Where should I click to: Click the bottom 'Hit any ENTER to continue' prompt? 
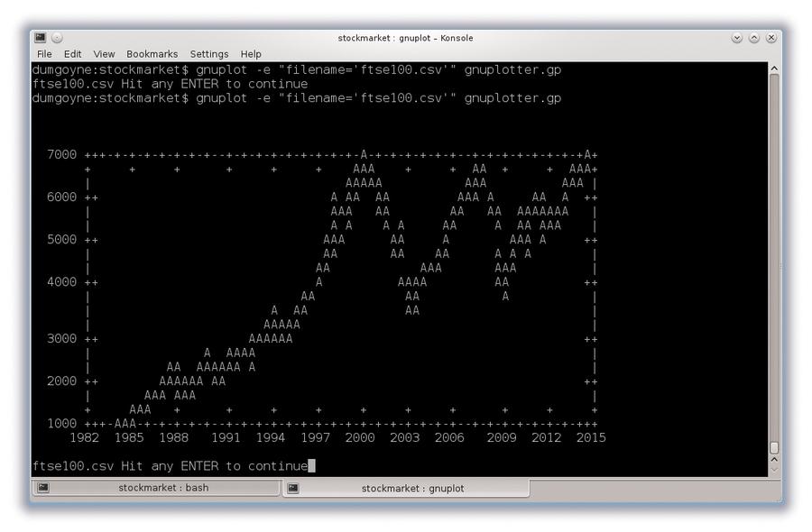215,466
